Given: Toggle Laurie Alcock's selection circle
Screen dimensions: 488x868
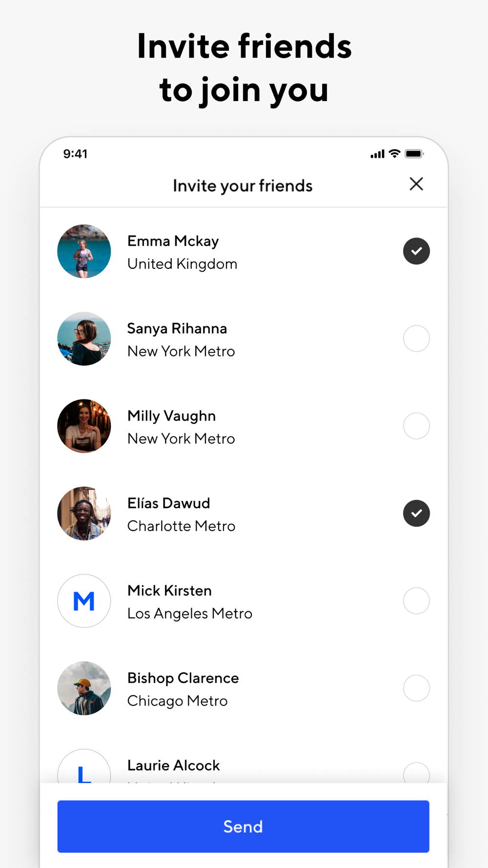Looking at the screenshot, I should [416, 773].
